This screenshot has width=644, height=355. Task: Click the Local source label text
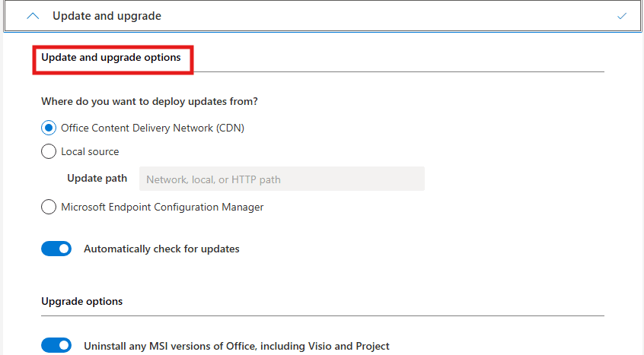[x=90, y=151]
